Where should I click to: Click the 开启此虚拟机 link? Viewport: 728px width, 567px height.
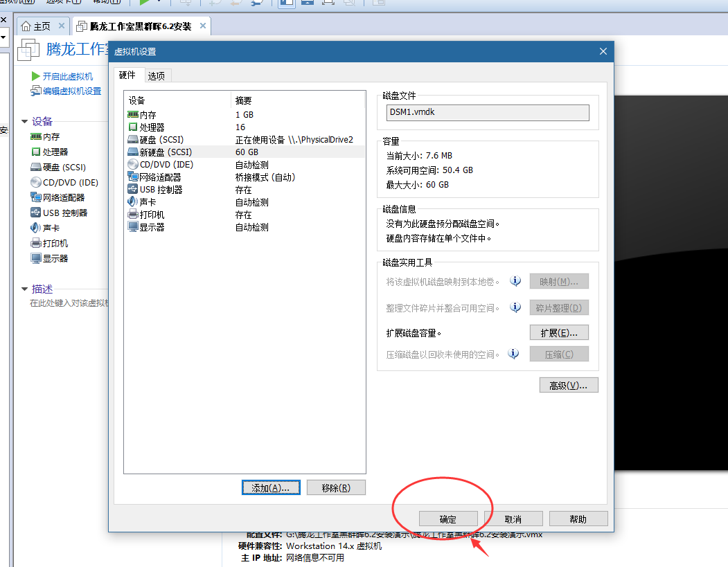click(67, 77)
